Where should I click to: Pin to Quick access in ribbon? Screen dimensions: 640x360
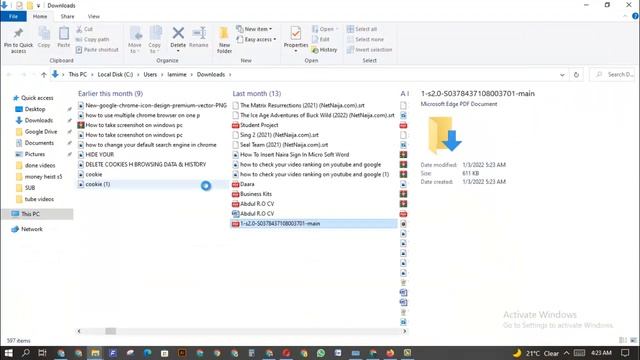pos(18,40)
